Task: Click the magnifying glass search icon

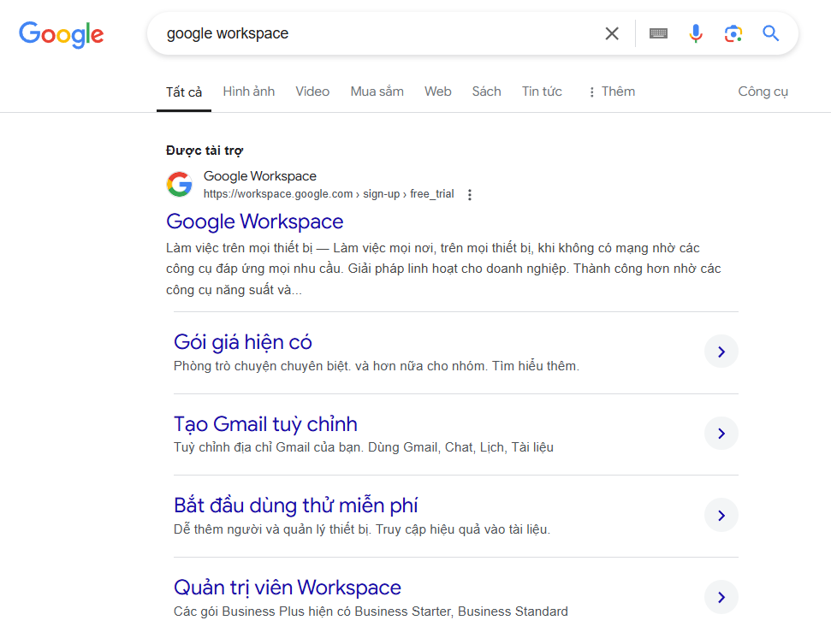Action: tap(770, 33)
